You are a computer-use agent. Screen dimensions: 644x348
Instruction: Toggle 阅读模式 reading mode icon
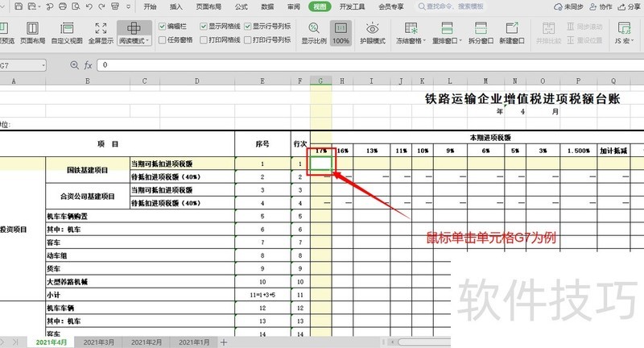tap(134, 28)
